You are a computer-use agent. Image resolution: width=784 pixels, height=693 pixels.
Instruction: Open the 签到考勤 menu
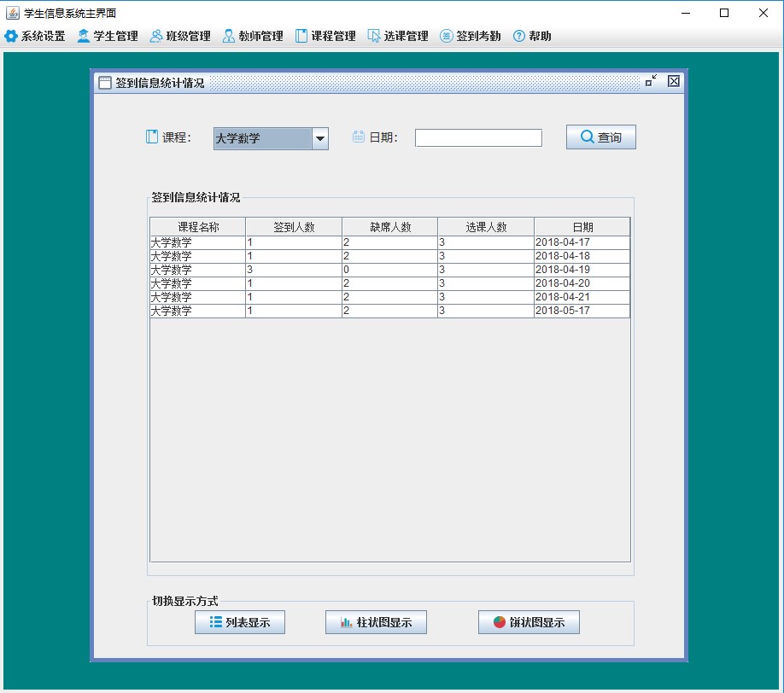point(471,36)
